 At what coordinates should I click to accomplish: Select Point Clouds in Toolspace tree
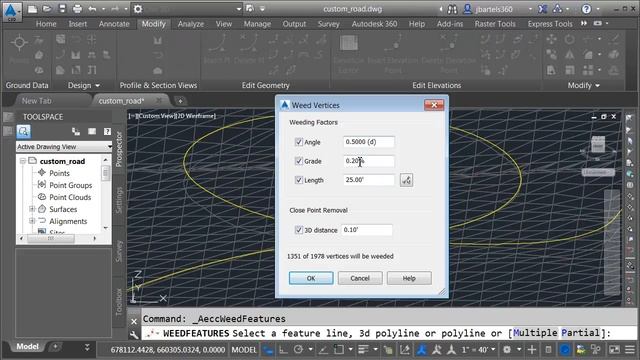coord(70,197)
